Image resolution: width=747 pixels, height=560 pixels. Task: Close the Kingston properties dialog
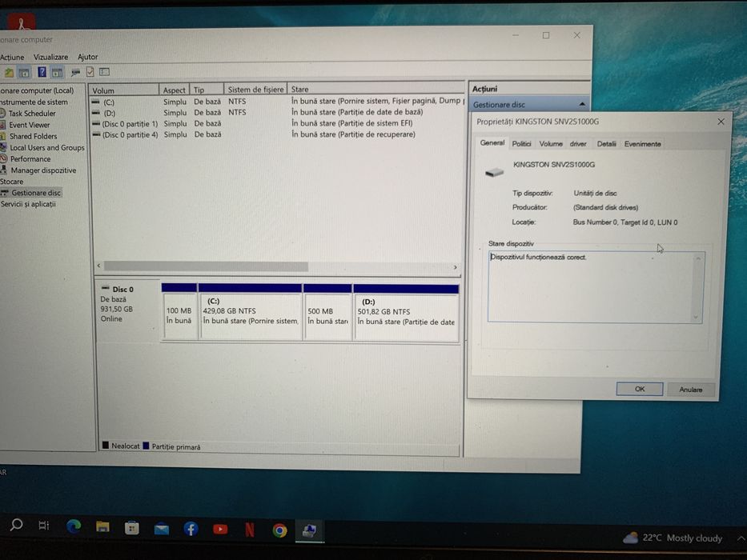pos(721,122)
